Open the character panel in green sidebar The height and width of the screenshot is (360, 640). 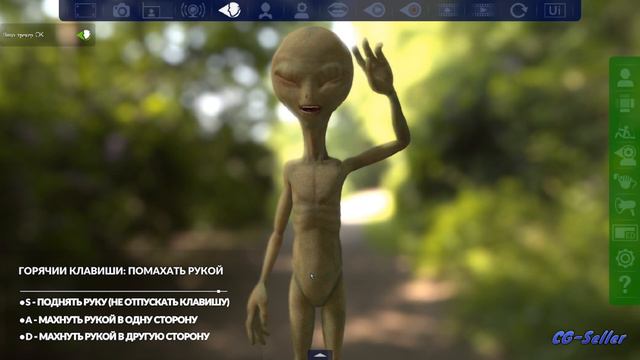(625, 78)
